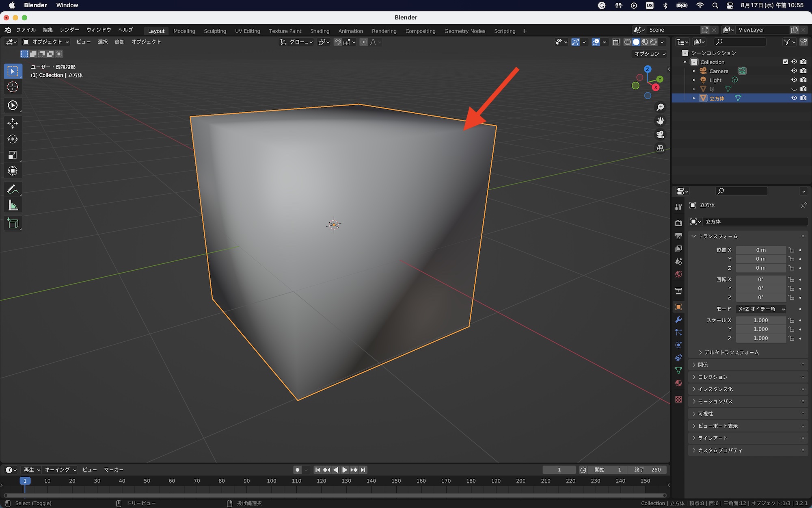Choose the Add Cube tool
812x508 pixels.
(13, 224)
